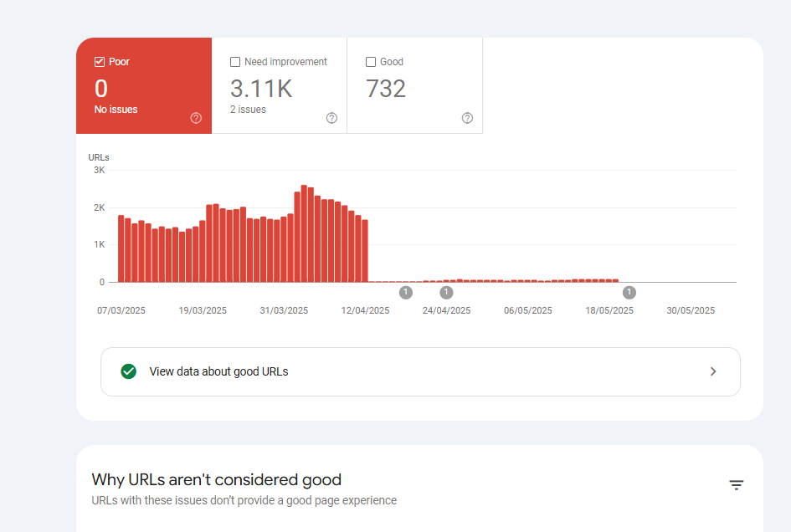Click the first red bar above 07/03/2025

pyautogui.click(x=121, y=249)
